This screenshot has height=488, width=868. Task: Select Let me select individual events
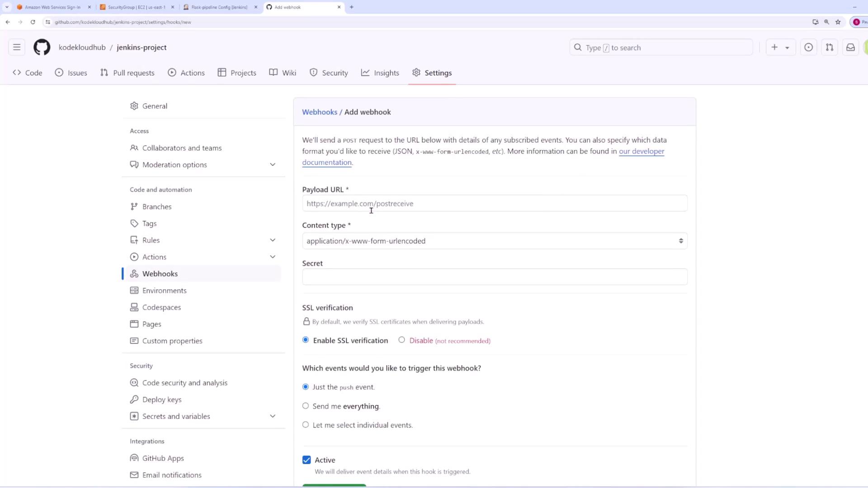click(x=306, y=425)
